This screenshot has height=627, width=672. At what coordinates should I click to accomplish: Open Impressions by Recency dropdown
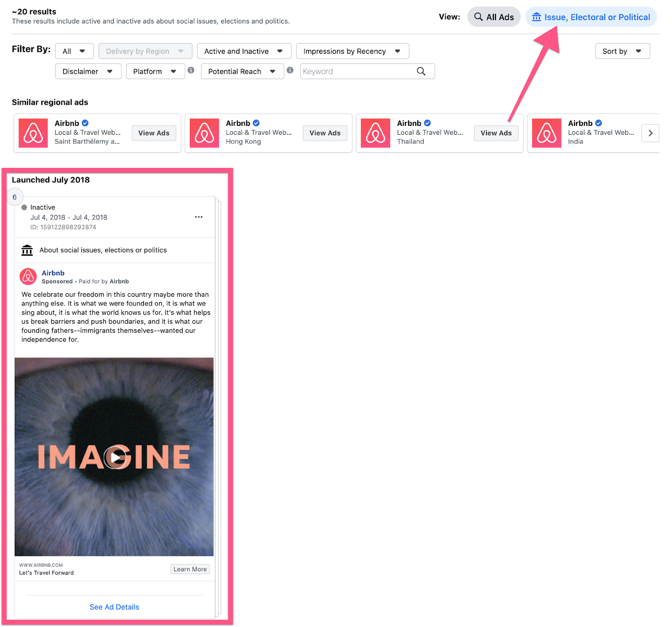coord(352,51)
